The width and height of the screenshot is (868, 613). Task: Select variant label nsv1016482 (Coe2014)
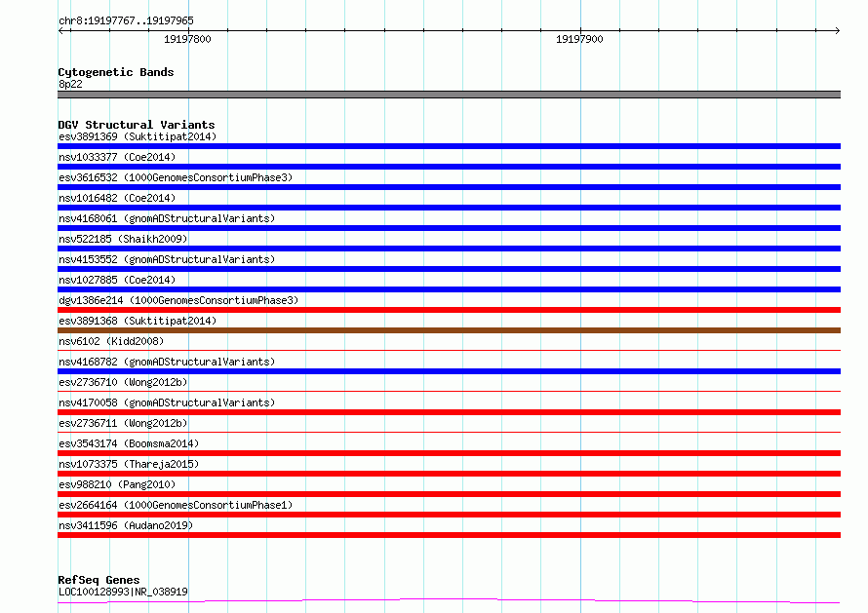(x=117, y=198)
